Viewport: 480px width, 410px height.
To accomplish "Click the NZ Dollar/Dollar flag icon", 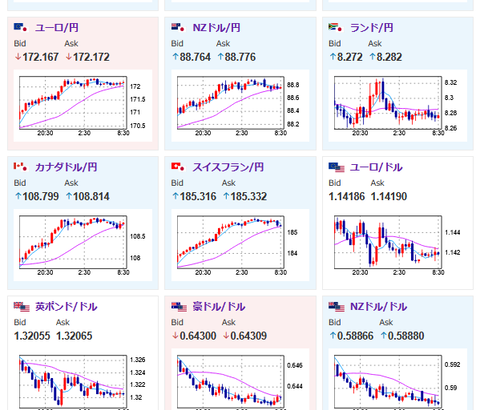I will 336,307.
